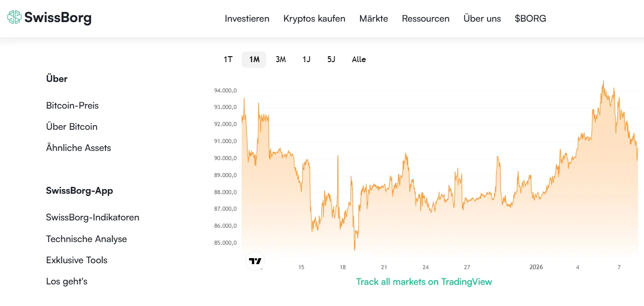
Task: Show the Alle chart range
Action: [359, 59]
